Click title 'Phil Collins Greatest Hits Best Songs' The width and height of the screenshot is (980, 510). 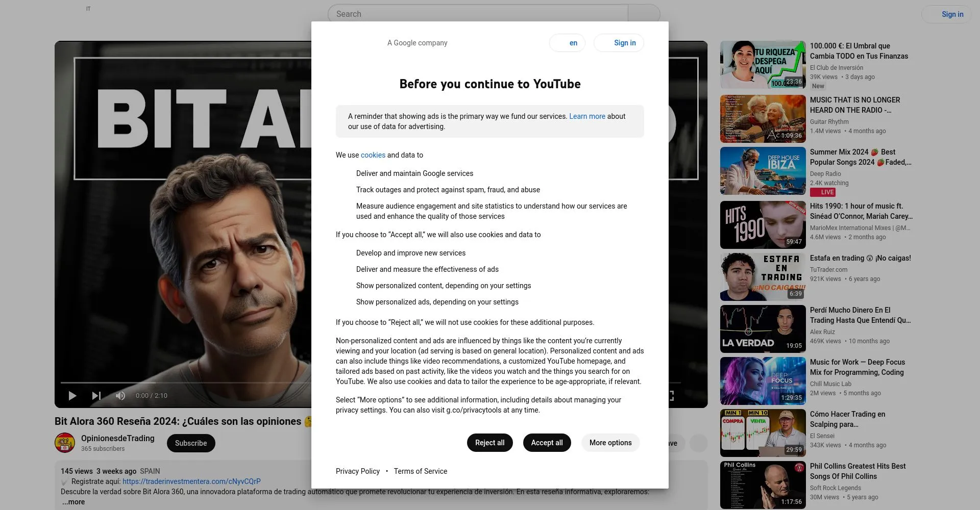[x=858, y=471]
